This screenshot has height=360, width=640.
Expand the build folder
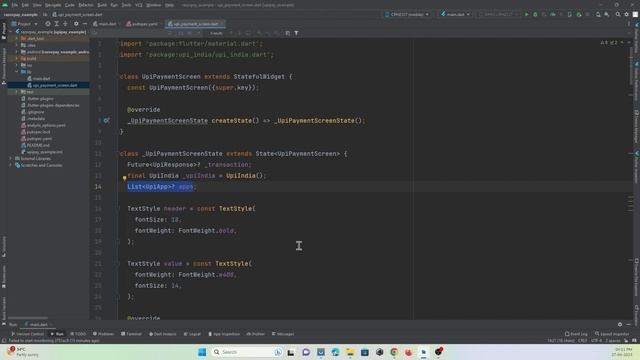pos(17,58)
